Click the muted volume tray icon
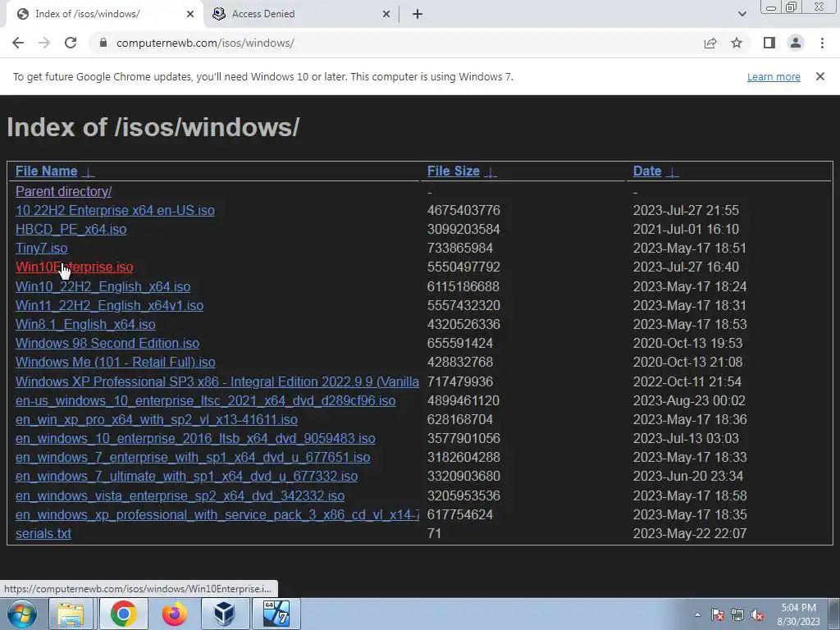This screenshot has height=630, width=840. [x=757, y=614]
